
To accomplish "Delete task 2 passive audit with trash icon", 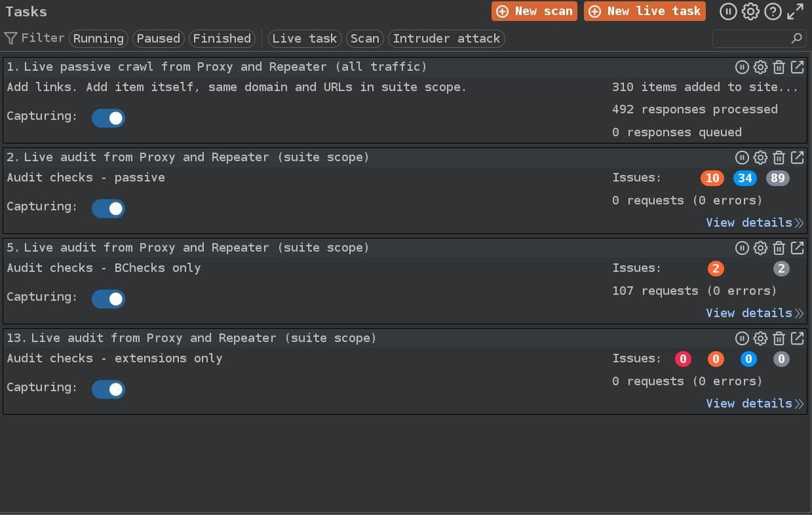I will [779, 157].
